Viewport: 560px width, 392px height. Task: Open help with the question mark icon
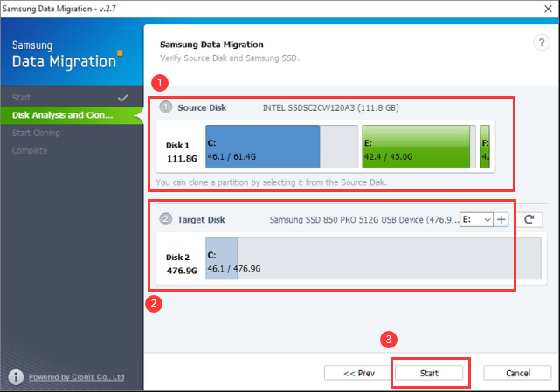click(539, 44)
